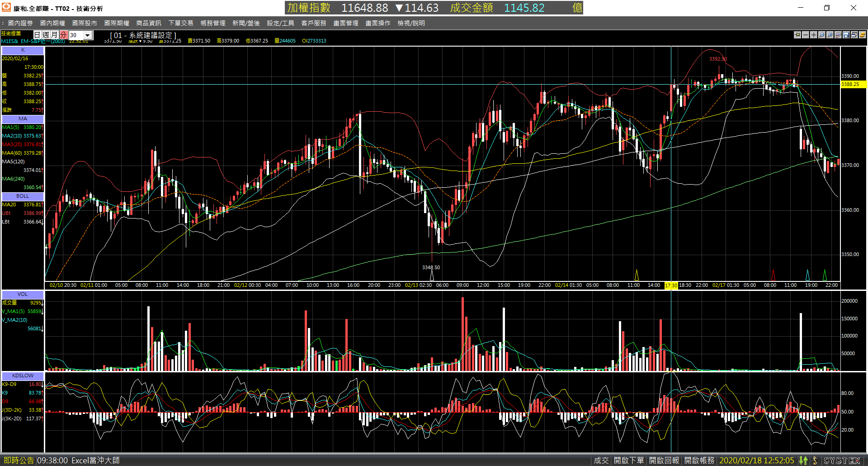This screenshot has width=868, height=466.
Task: Click the MA2(10) 3375.63 legend row
Action: point(22,136)
